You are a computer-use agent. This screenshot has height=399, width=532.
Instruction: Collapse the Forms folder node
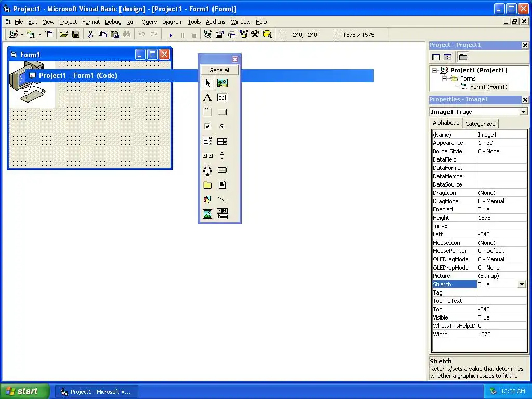[445, 79]
